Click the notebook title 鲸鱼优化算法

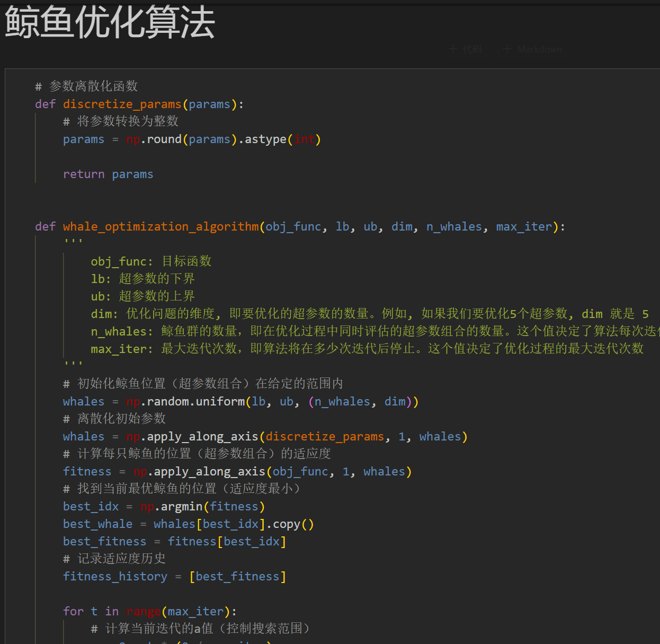click(109, 24)
